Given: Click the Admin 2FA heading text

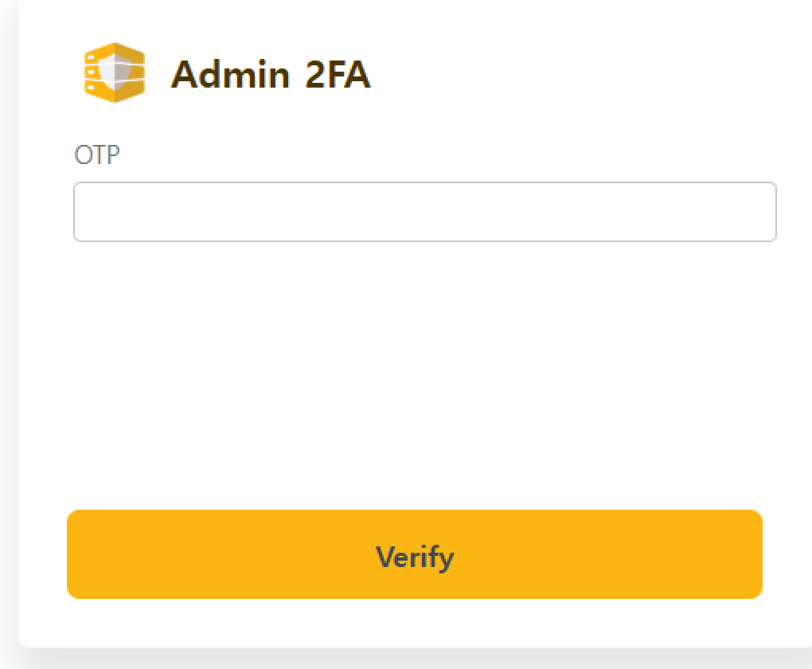Looking at the screenshot, I should tap(271, 75).
